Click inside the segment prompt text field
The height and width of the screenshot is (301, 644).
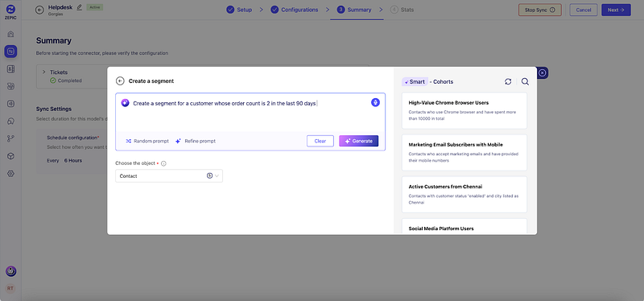250,114
